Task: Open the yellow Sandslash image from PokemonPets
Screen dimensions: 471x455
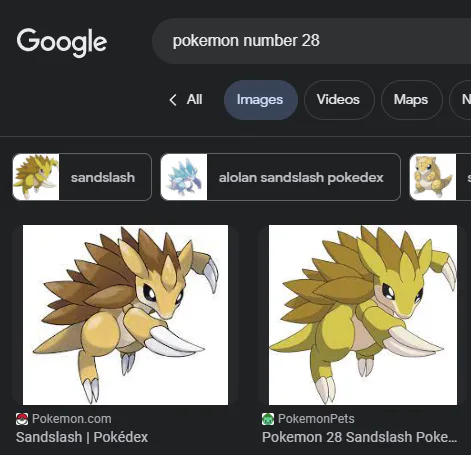Action: pos(363,315)
